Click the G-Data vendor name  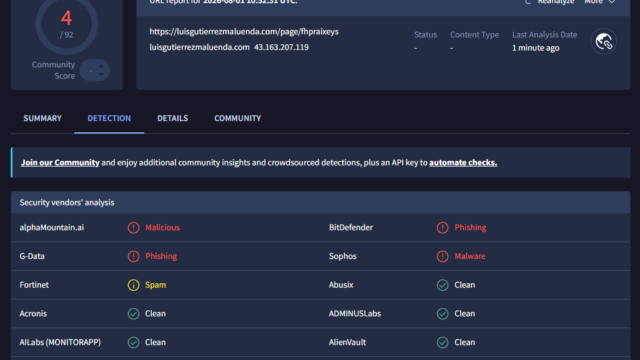pyautogui.click(x=32, y=256)
